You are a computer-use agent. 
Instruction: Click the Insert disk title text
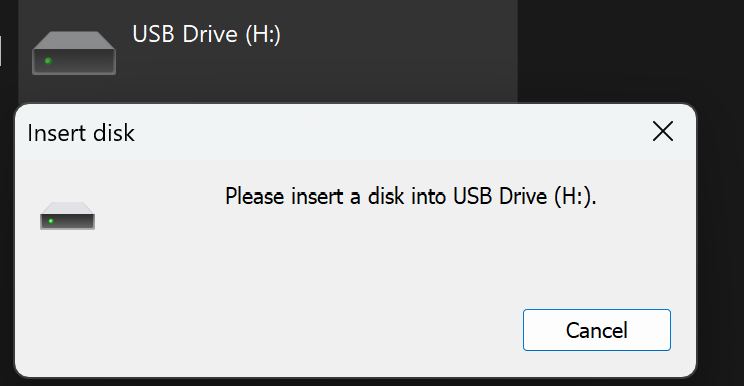[x=81, y=133]
